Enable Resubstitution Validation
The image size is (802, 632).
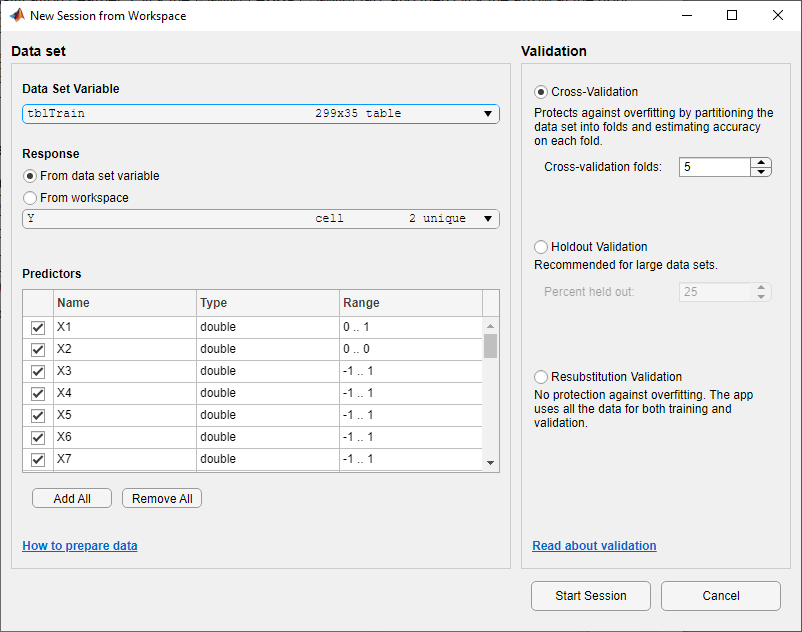pos(540,377)
